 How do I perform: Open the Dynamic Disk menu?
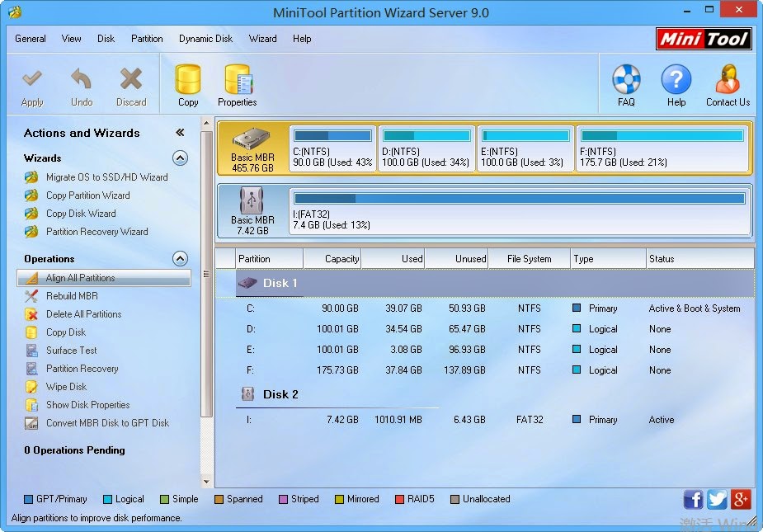(x=205, y=39)
